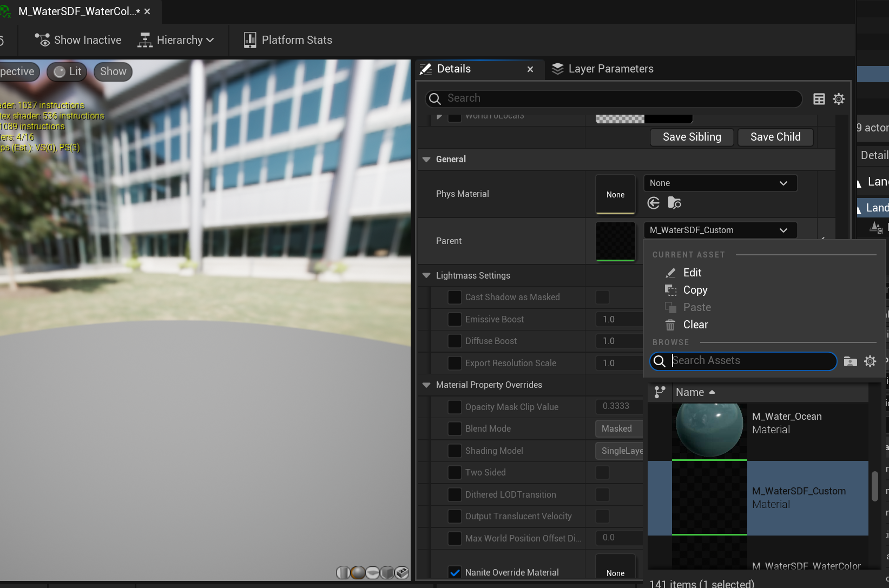
Task: Click the Save Sibling button
Action: pyautogui.click(x=692, y=137)
